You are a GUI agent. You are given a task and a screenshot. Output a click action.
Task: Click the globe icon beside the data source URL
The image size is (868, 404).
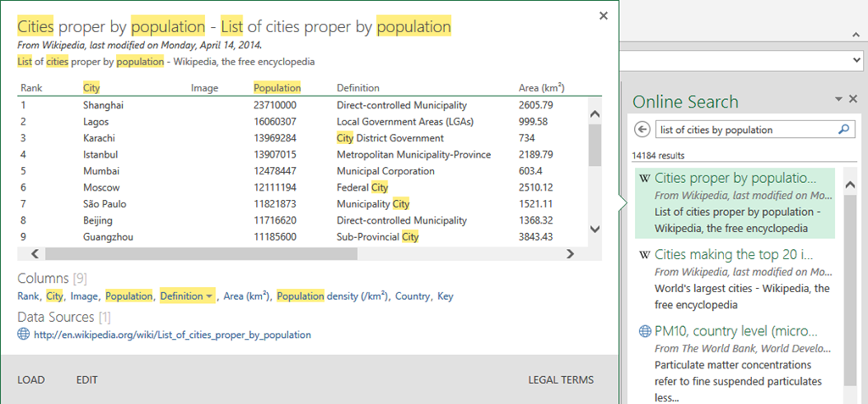point(23,335)
